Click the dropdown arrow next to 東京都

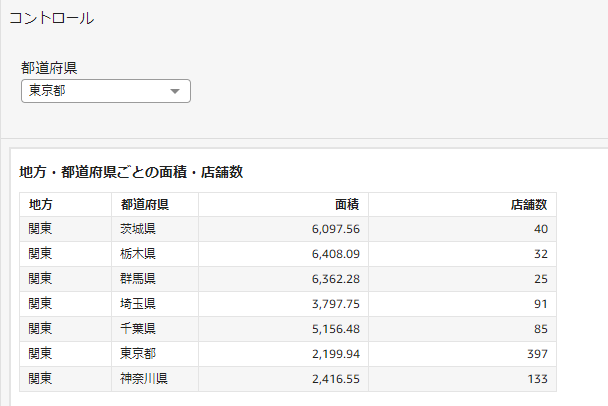[x=175, y=92]
